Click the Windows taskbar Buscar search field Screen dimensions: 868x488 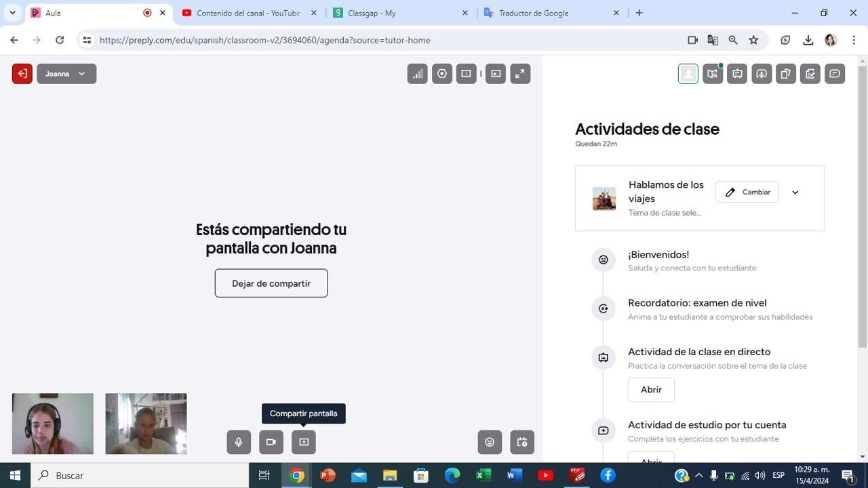[142, 476]
